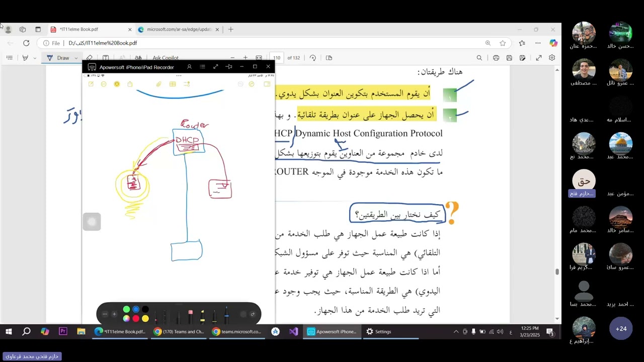
Task: Select the yellow highlighter marker tool
Action: point(202,316)
